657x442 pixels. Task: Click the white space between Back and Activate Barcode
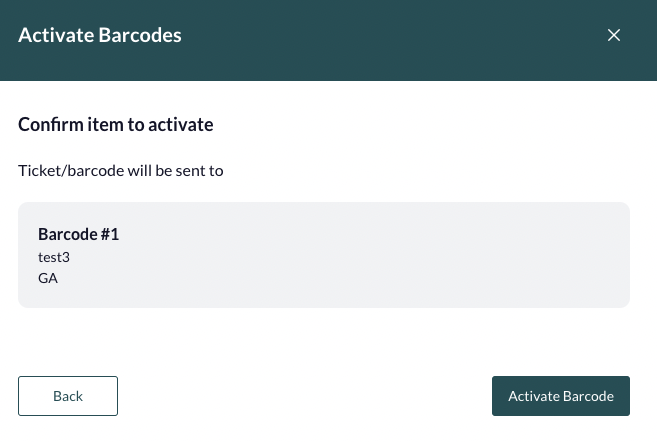305,396
